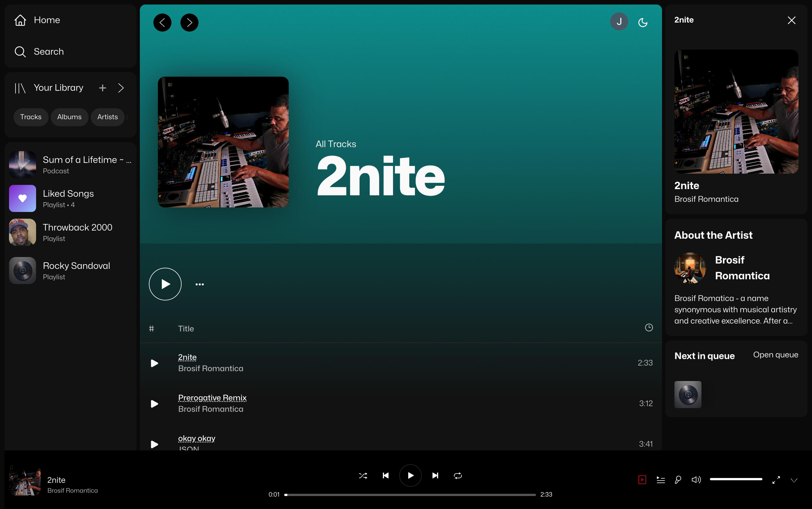Click the 2nite album cover art
Viewport: 812px width, 509px height.
(223, 142)
